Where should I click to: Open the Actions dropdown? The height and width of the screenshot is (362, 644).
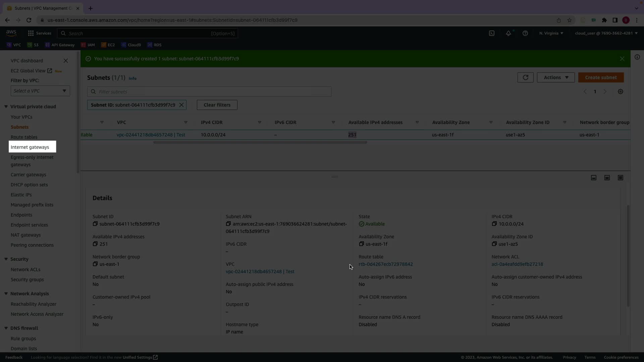pyautogui.click(x=556, y=77)
